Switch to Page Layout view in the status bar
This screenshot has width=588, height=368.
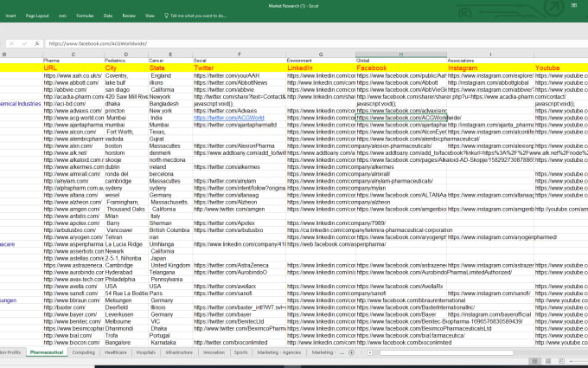(548, 361)
